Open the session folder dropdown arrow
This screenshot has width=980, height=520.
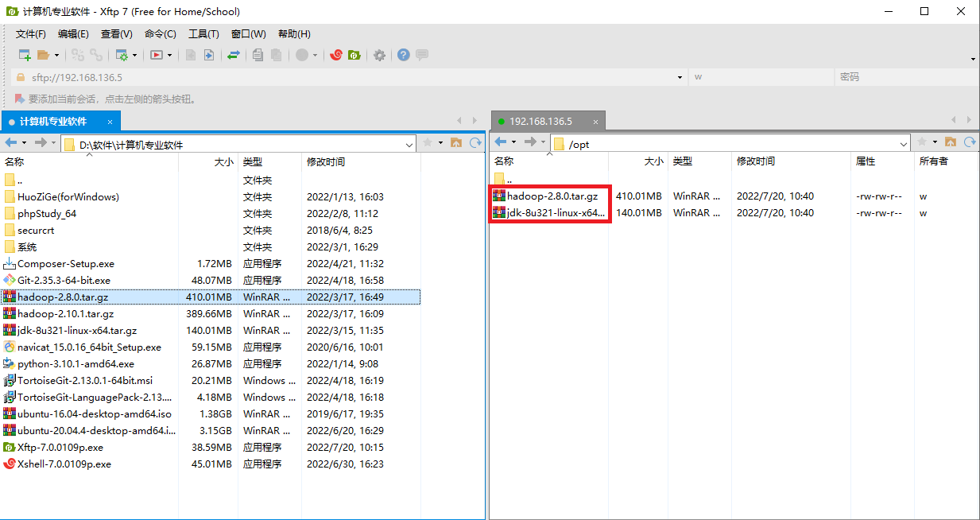click(x=56, y=55)
